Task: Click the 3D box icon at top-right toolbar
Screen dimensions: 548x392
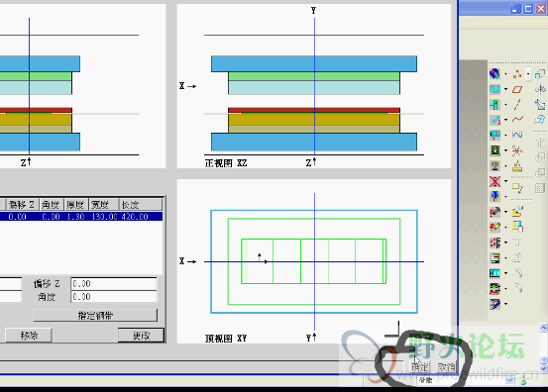Action: tap(540, 73)
